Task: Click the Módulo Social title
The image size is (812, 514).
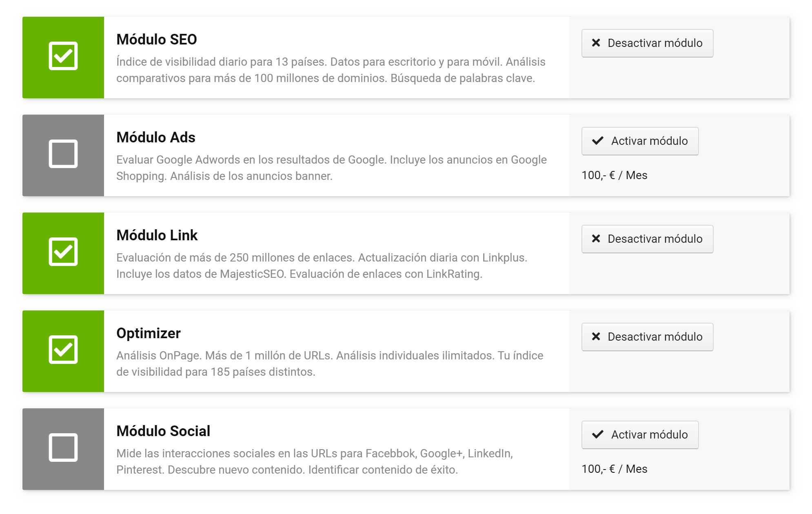Action: coord(163,431)
